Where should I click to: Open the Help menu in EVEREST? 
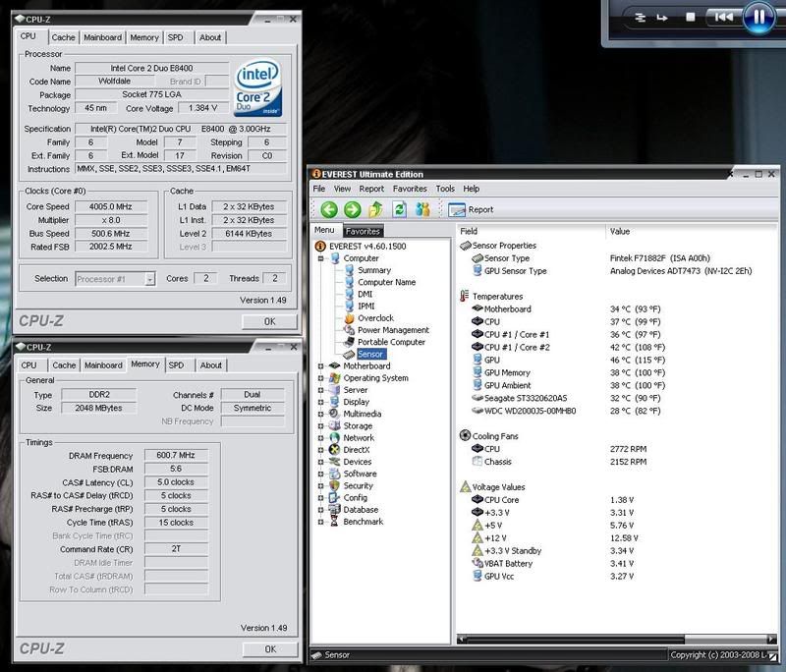(471, 189)
